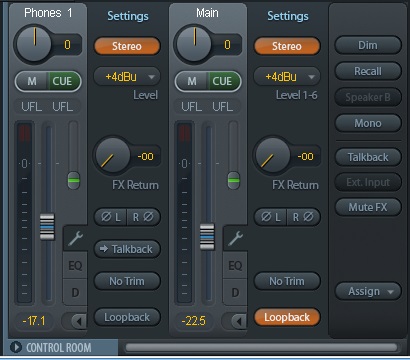Screen dimensions: 410x360
Task: Open Dynamics D panel on Main channel
Action: tap(235, 293)
